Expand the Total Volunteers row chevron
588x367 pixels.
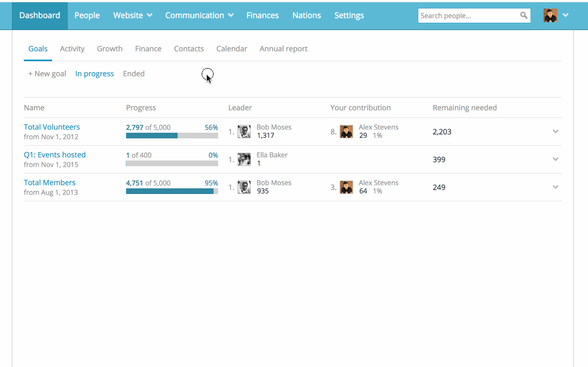click(x=555, y=132)
